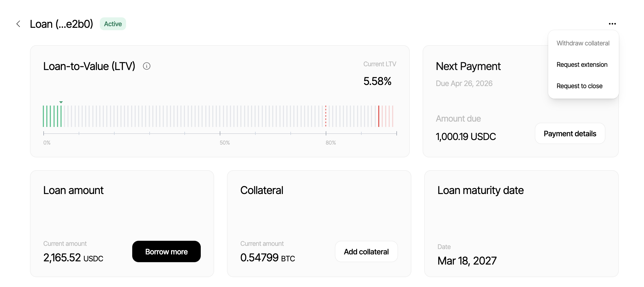This screenshot has width=644, height=287.
Task: Click the current LTV marker on the gauge
Action: coord(61,102)
